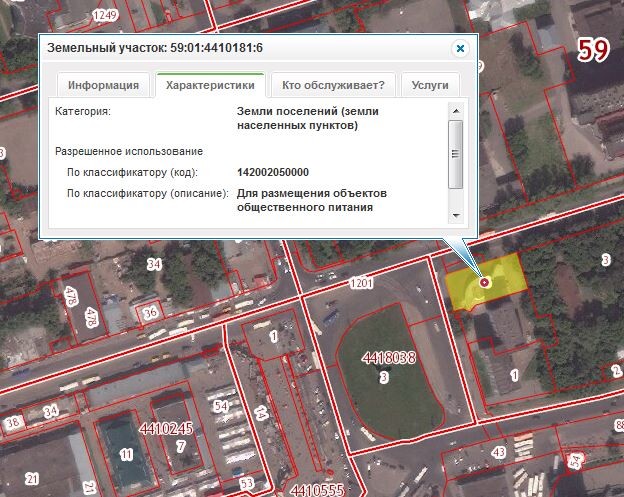
Task: Click the По классификатору (код) label
Action: point(132,172)
